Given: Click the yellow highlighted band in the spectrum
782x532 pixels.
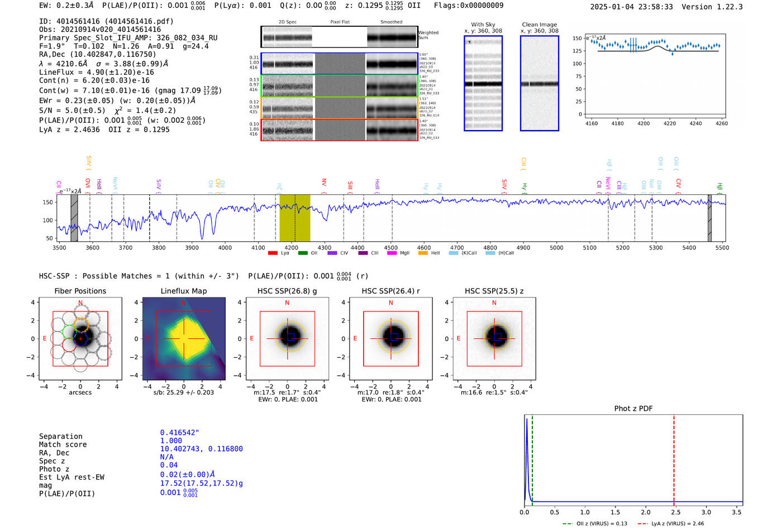Looking at the screenshot, I should (x=294, y=218).
